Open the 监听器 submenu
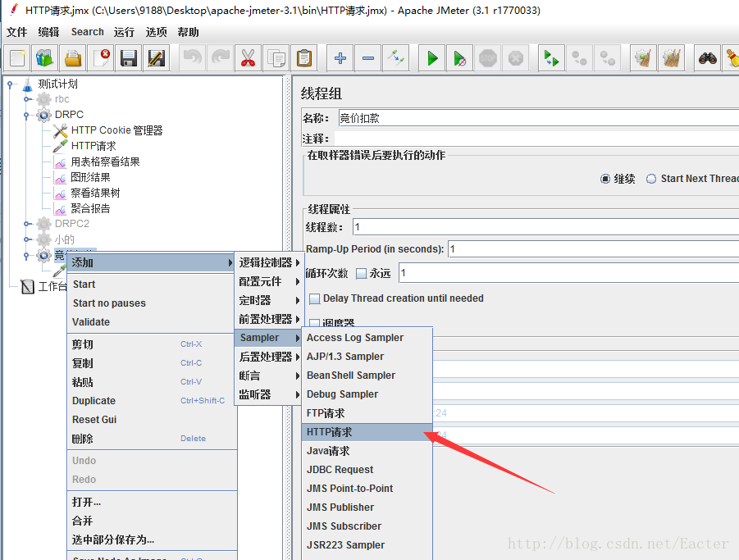Viewport: 739px width, 560px height. coord(269,394)
